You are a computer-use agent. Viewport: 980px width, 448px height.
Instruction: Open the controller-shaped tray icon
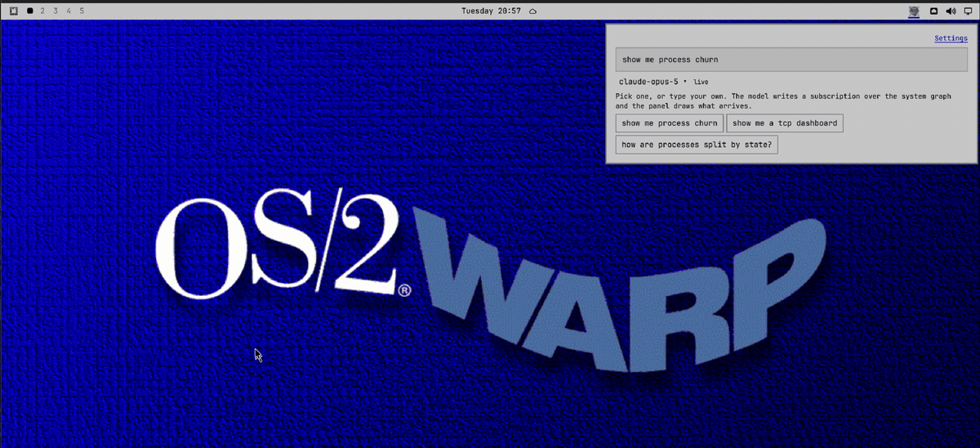tap(933, 11)
